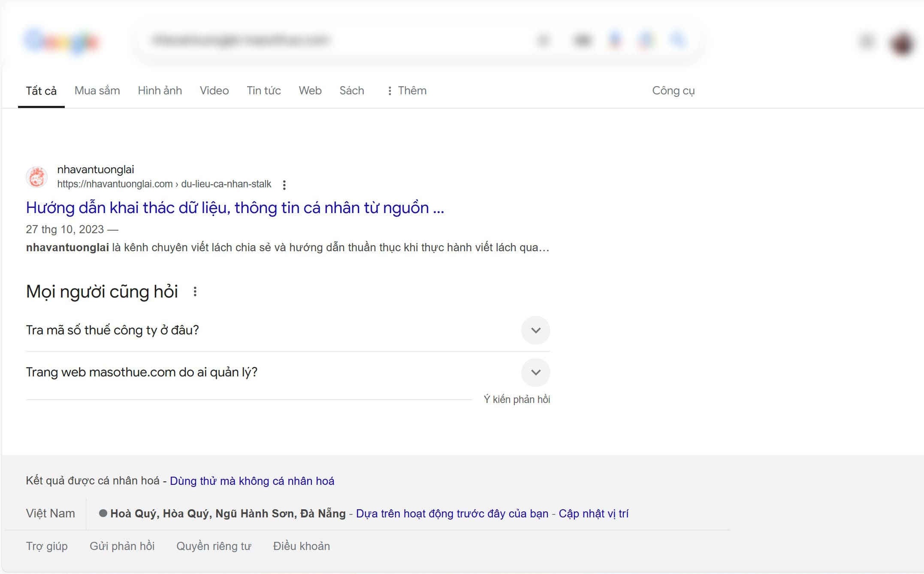924x574 pixels.
Task: Open options menu beside nhavantuonglai URL
Action: (x=284, y=185)
